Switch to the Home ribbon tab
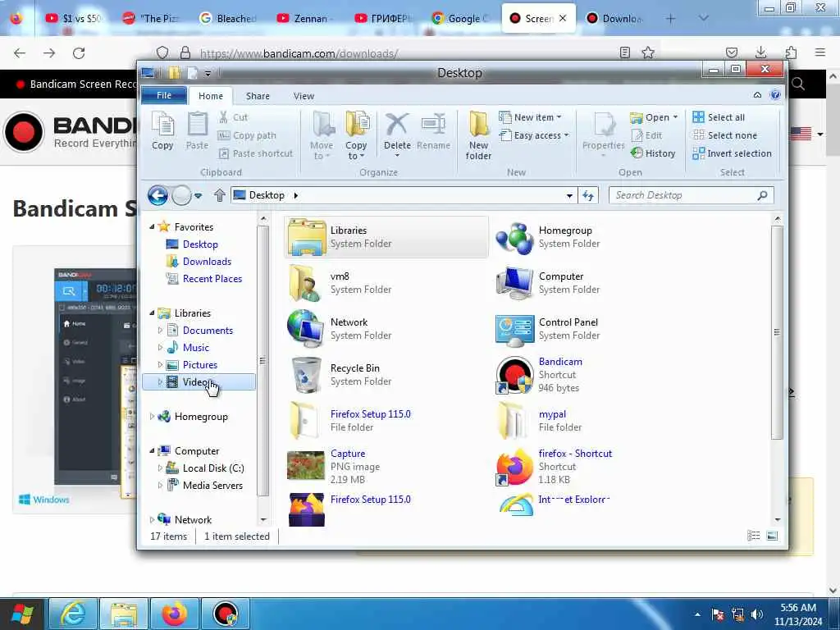Viewport: 840px width, 630px height. [x=211, y=96]
